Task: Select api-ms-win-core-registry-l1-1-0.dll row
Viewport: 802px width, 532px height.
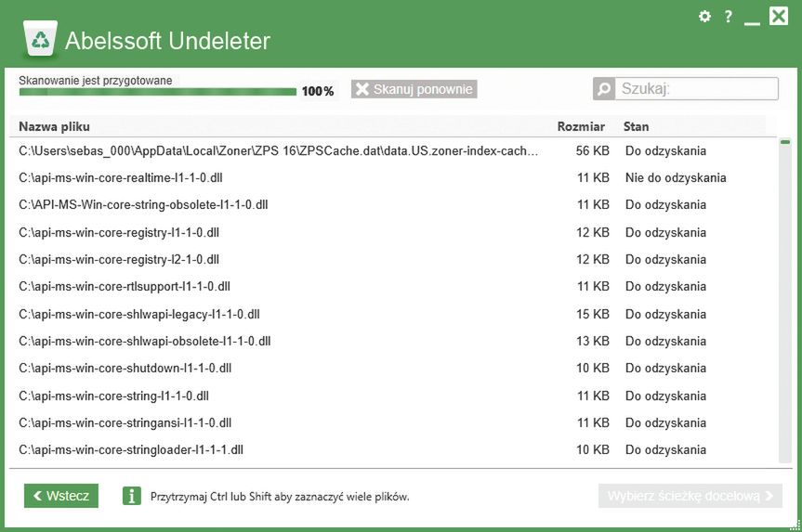Action: click(x=392, y=232)
